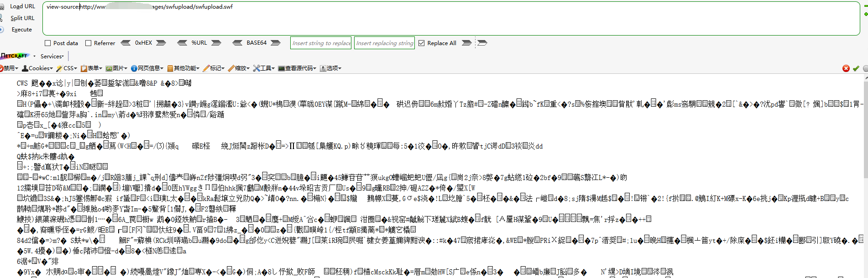Click the BASE64 encode right arrow
The height and width of the screenshot is (278, 868).
(x=275, y=43)
